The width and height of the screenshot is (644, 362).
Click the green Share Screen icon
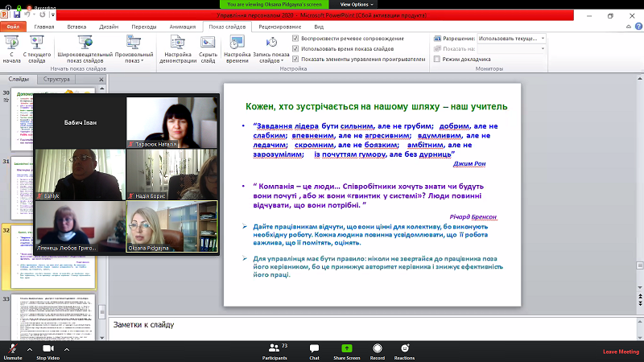pyautogui.click(x=346, y=348)
